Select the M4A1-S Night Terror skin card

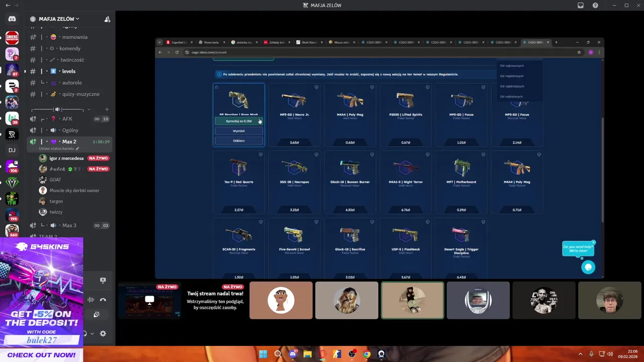(406, 182)
